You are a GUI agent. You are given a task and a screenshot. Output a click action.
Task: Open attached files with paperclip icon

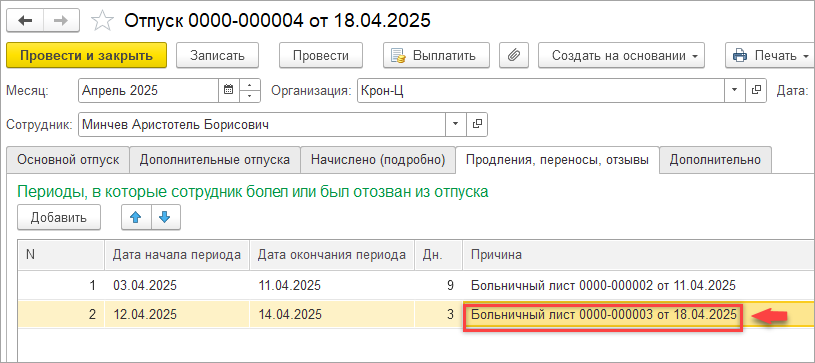[514, 55]
